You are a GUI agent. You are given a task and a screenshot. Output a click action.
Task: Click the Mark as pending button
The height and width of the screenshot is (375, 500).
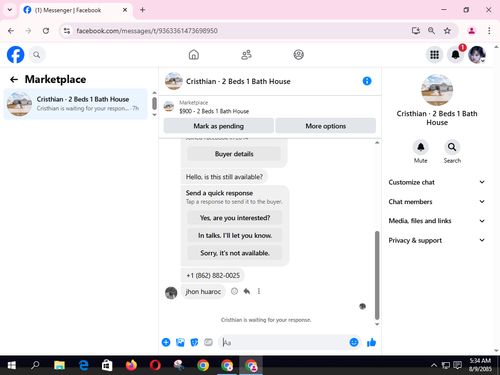[219, 126]
